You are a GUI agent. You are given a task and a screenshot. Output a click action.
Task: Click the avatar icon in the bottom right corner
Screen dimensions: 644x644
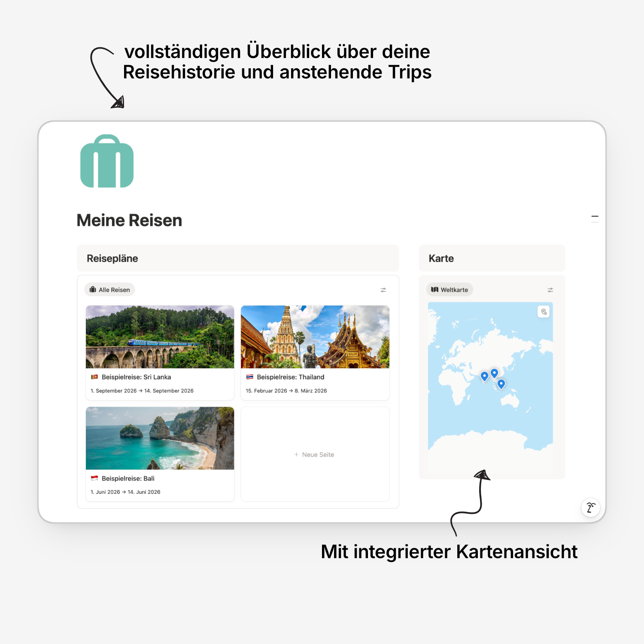(590, 507)
